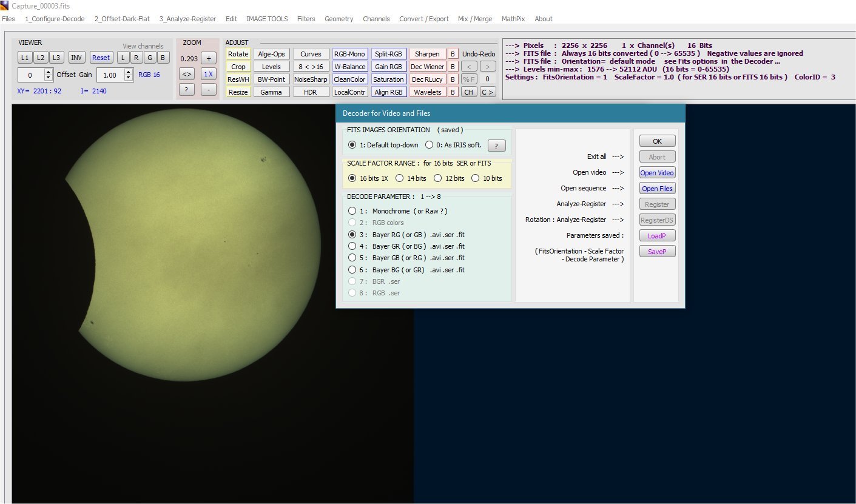The image size is (856, 504).
Task: Select 0: As IRIS soft orientation
Action: [x=454, y=145]
